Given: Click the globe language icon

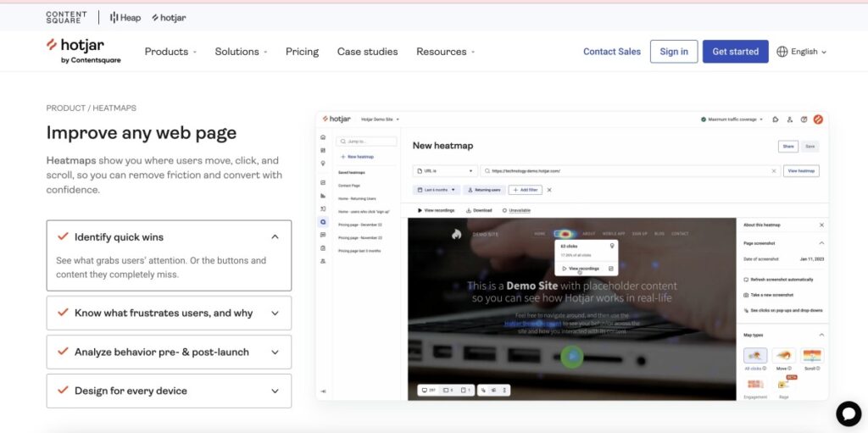Looking at the screenshot, I should tap(782, 52).
